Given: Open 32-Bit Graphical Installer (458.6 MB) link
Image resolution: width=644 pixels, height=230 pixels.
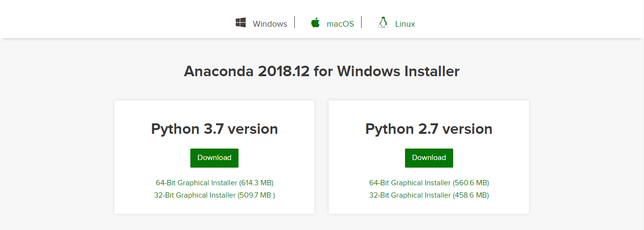Looking at the screenshot, I should coord(429,195).
